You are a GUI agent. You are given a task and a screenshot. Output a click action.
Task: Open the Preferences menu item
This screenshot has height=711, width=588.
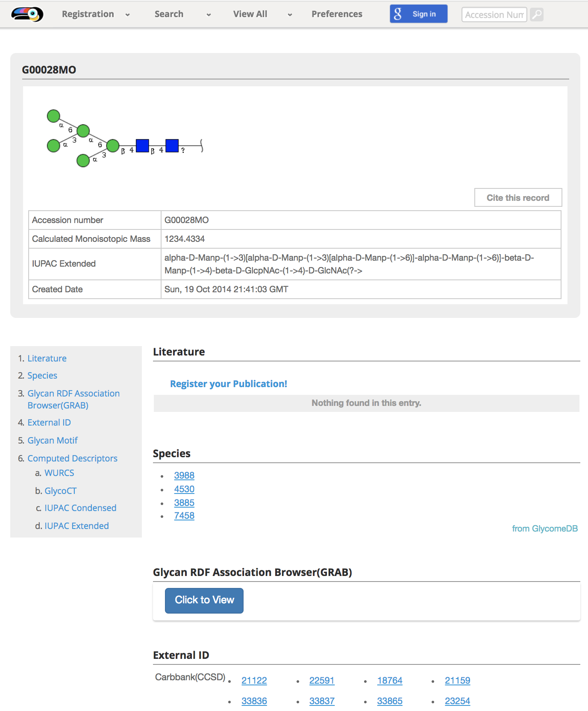click(337, 14)
